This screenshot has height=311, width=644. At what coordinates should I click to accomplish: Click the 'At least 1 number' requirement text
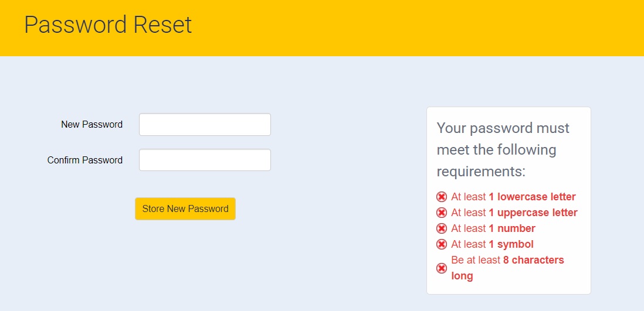pyautogui.click(x=493, y=228)
